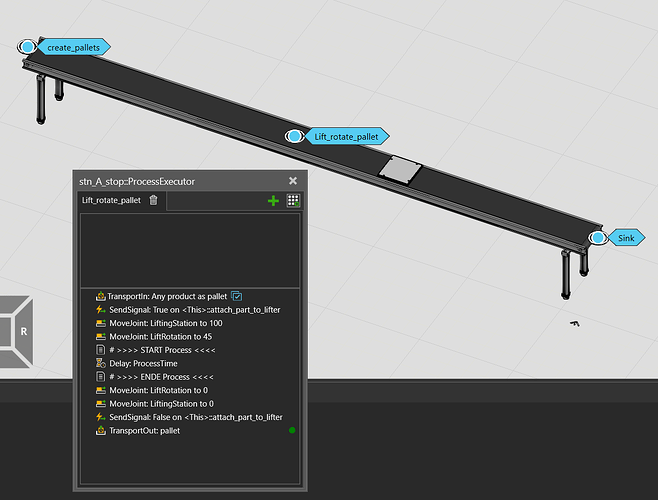Image resolution: width=658 pixels, height=500 pixels.
Task: Switch to the Lift_rotate_pallet tab
Action: click(111, 201)
